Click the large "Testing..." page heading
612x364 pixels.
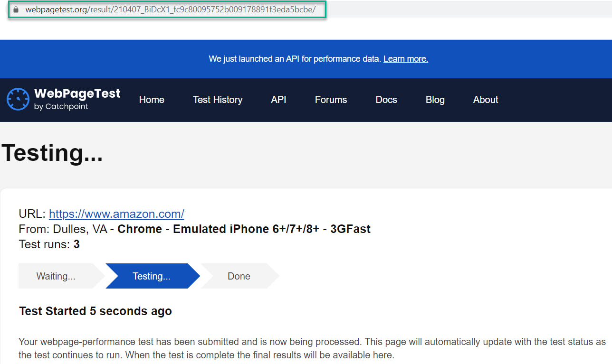[52, 153]
